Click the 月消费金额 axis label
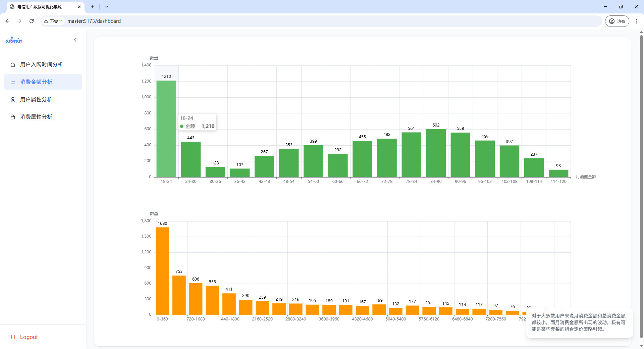The height and width of the screenshot is (349, 644). click(x=586, y=177)
